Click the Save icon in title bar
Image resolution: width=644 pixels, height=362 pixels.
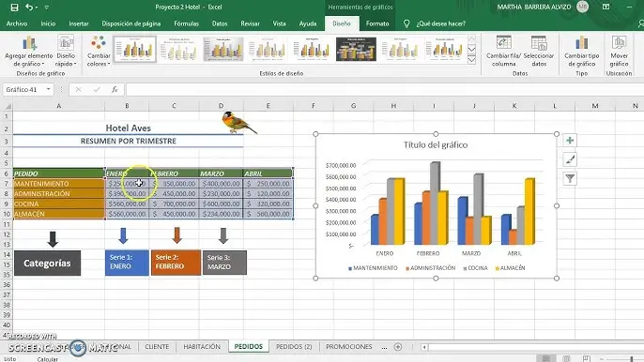[x=14, y=7]
